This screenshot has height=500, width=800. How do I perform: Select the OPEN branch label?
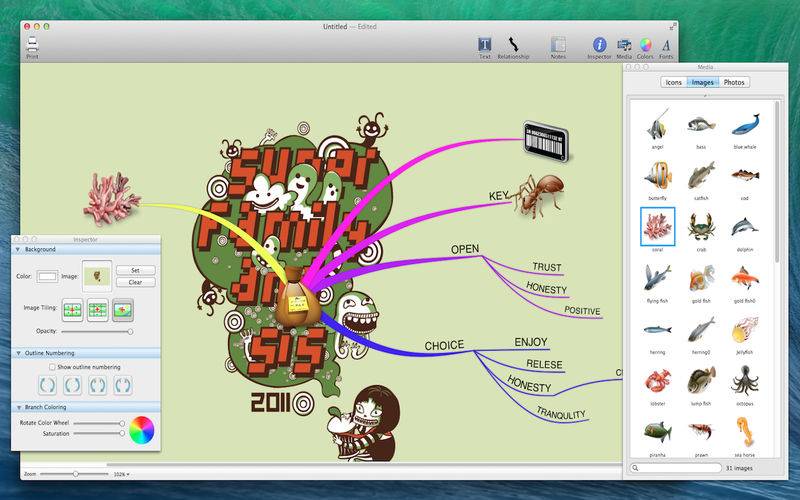pyautogui.click(x=465, y=249)
